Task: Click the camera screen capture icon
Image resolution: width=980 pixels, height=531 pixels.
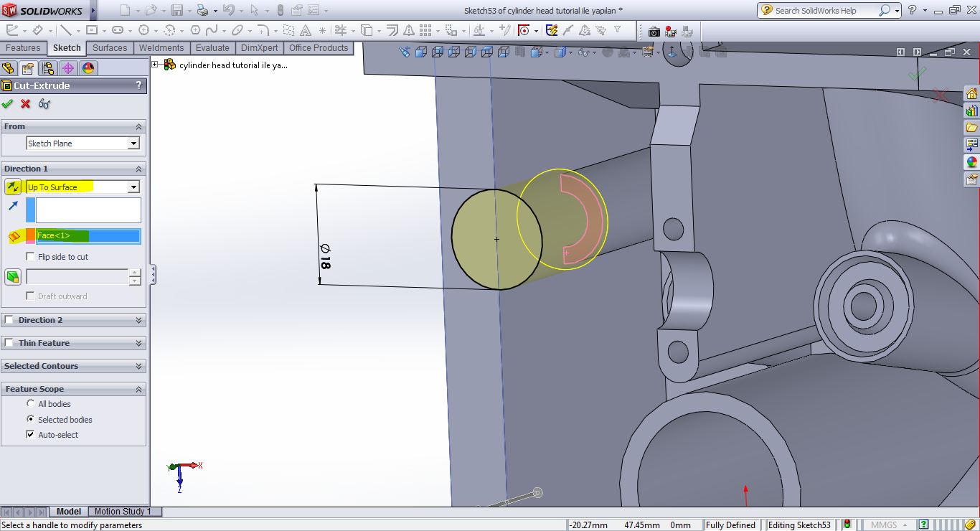Action: (654, 32)
